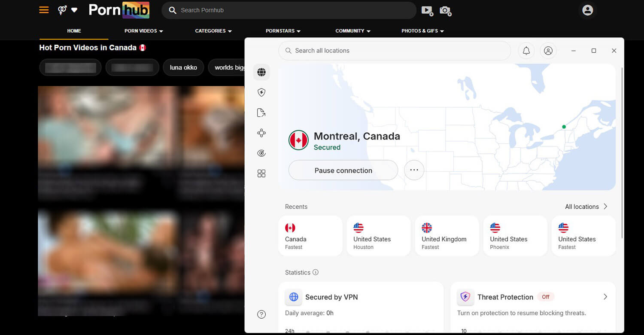Click the Pause connection button

(x=343, y=170)
